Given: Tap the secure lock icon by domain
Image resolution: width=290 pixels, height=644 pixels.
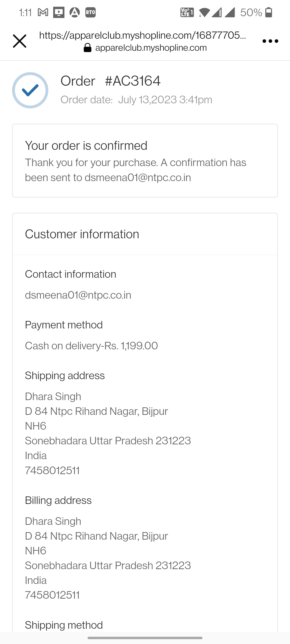Looking at the screenshot, I should tap(88, 48).
